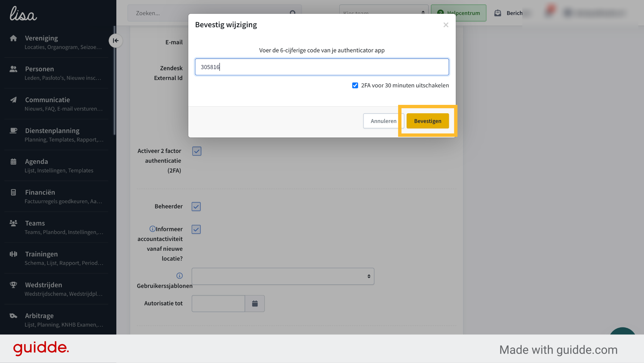Close the Bevestig wijziging dialog
This screenshot has height=363, width=644.
coord(446,25)
